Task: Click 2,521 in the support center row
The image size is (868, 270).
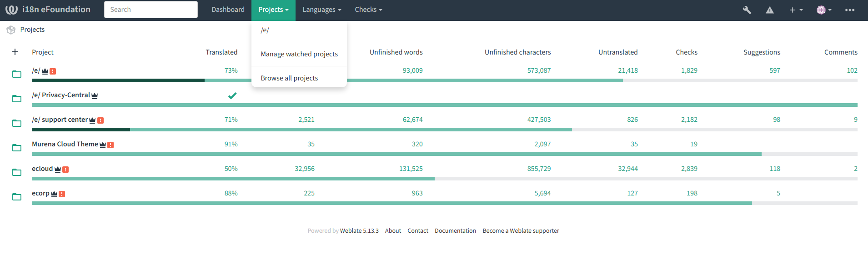Action: point(306,120)
